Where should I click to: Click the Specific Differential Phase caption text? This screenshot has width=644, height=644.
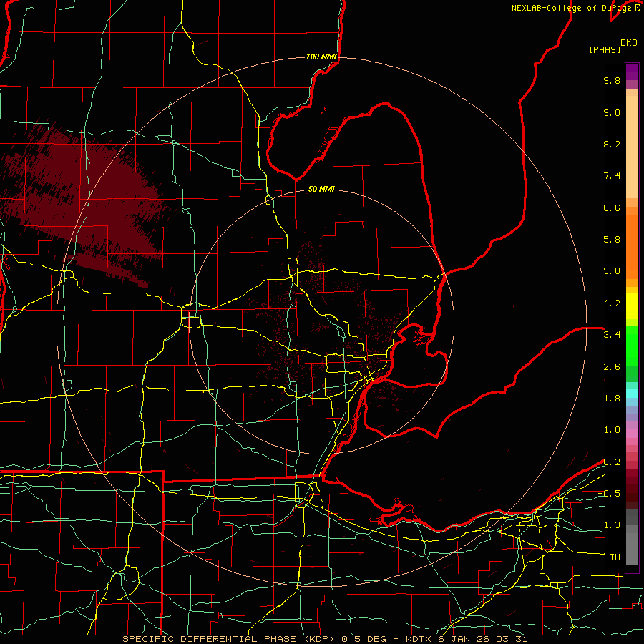click(x=324, y=639)
